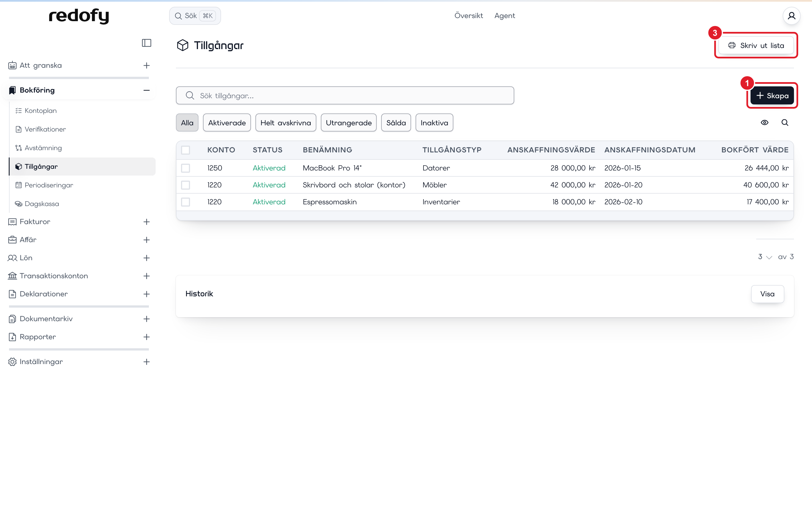Click the Deklarationer document icon

point(12,294)
